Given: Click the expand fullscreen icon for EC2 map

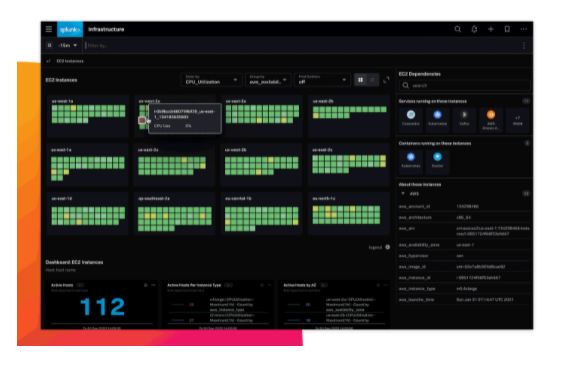Looking at the screenshot, I should (x=386, y=80).
